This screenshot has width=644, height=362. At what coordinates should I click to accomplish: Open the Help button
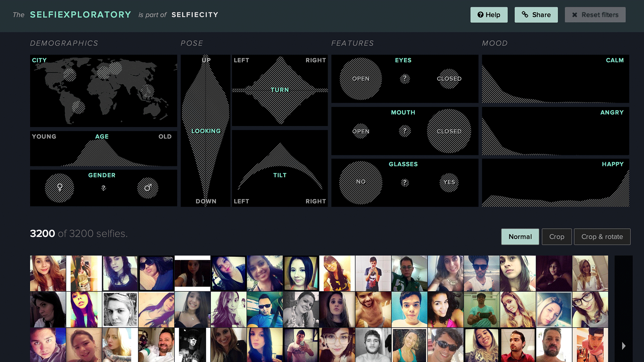click(x=489, y=15)
